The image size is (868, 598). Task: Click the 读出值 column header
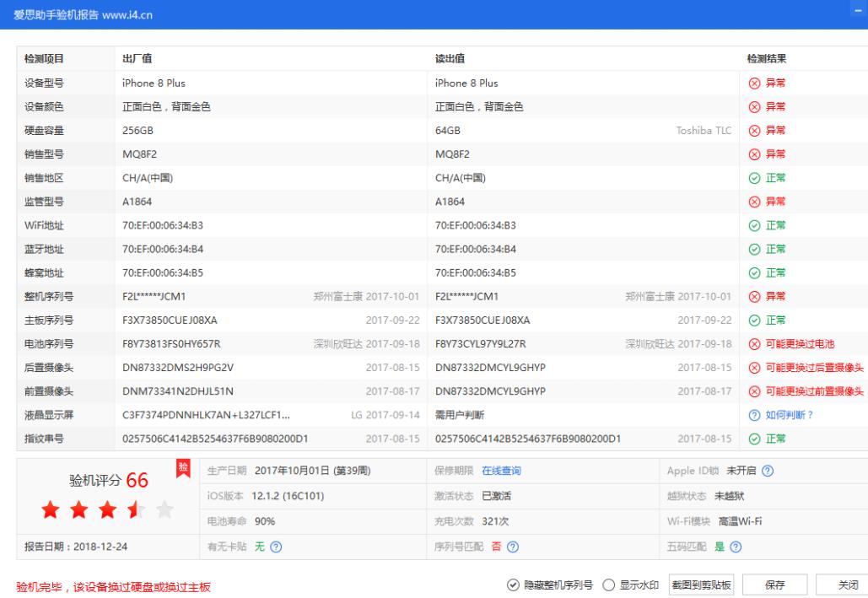[447, 58]
